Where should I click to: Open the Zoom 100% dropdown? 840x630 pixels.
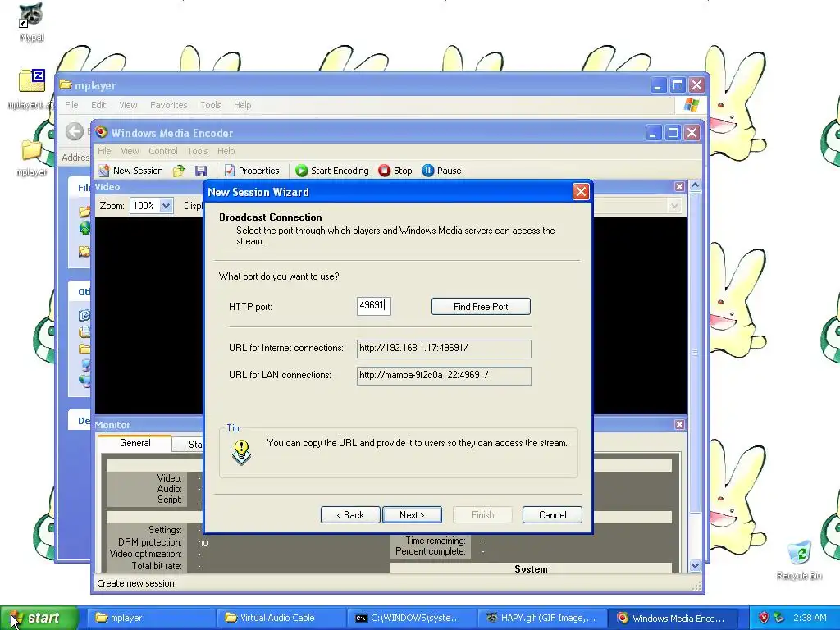coord(166,206)
